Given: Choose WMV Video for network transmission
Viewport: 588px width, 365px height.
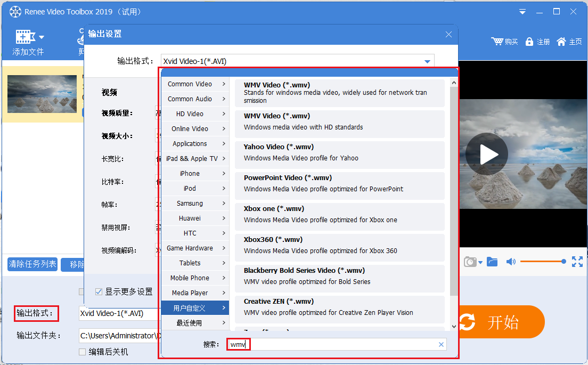Looking at the screenshot, I should (340, 93).
